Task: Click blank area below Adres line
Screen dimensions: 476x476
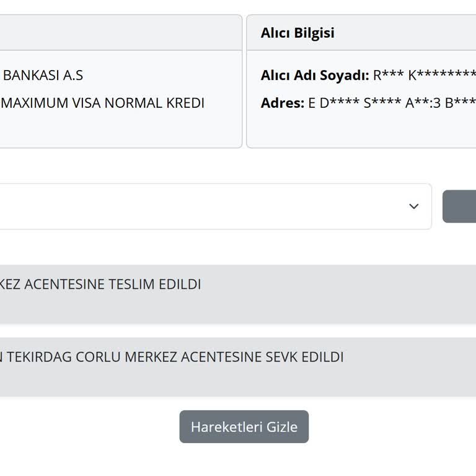Action: click(x=361, y=130)
